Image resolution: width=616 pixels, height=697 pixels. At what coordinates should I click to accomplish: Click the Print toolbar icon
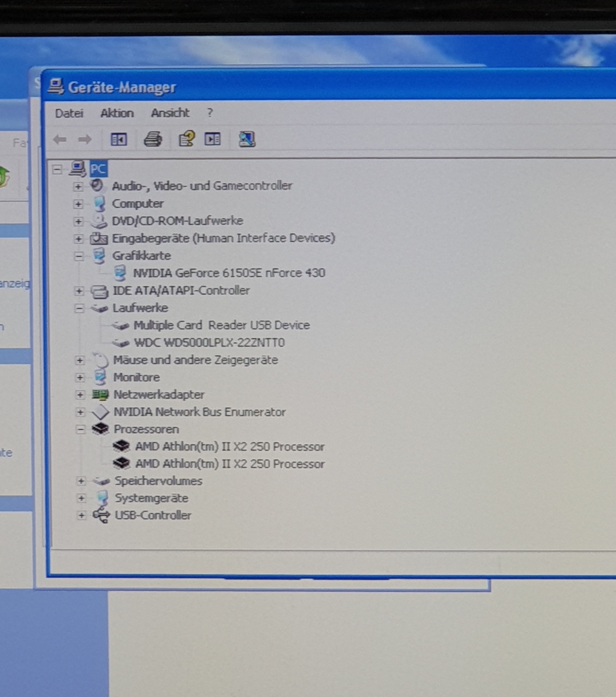(152, 139)
